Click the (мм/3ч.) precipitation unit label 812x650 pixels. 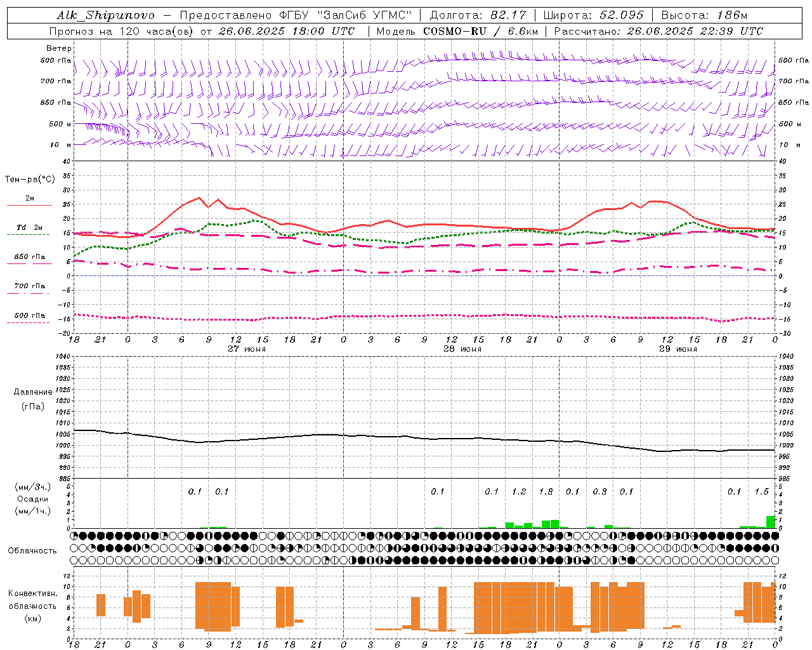34,487
